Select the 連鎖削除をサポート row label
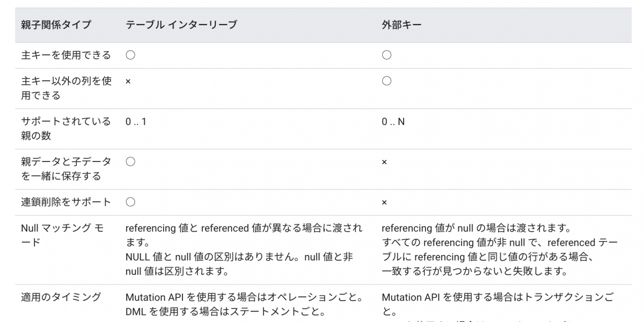 coord(65,202)
